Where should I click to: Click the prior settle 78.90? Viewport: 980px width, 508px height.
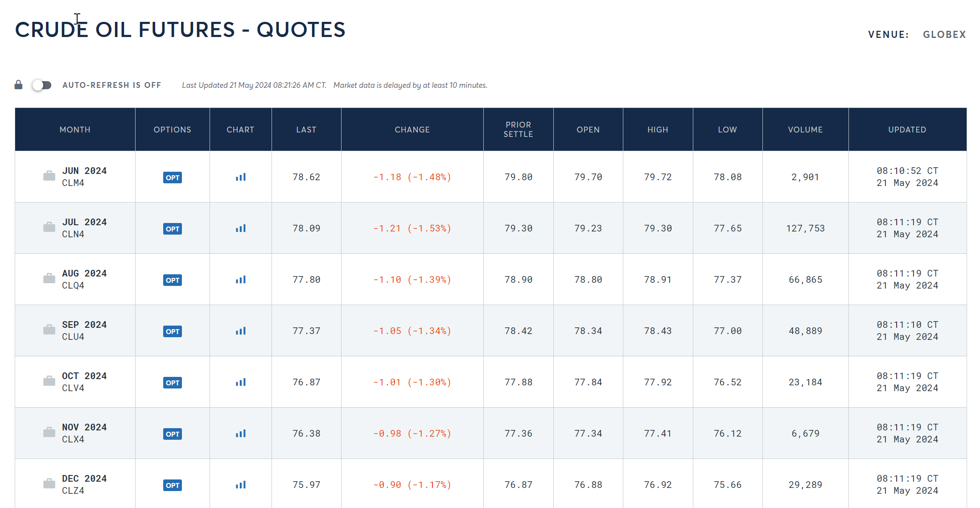[x=519, y=280]
